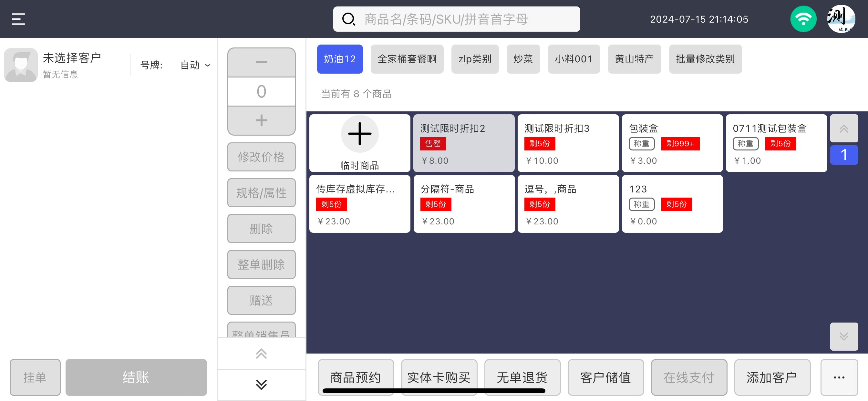Image resolution: width=868 pixels, height=401 pixels.
Task: Click the 在线支付 online payment button
Action: [689, 377]
